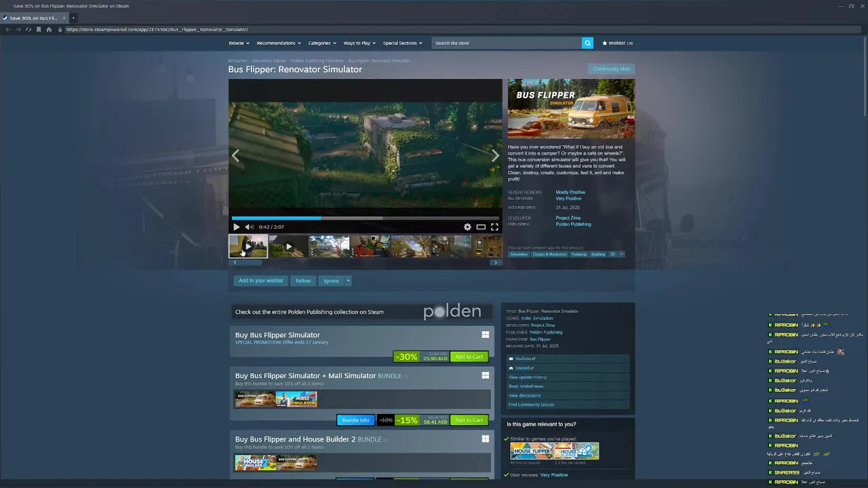This screenshot has width=868, height=488.
Task: Reload the store page
Action: pos(28,30)
